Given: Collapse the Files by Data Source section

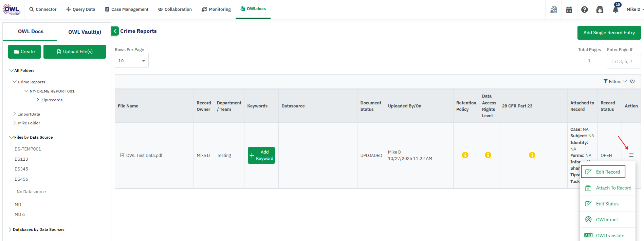Looking at the screenshot, I should pyautogui.click(x=11, y=137).
